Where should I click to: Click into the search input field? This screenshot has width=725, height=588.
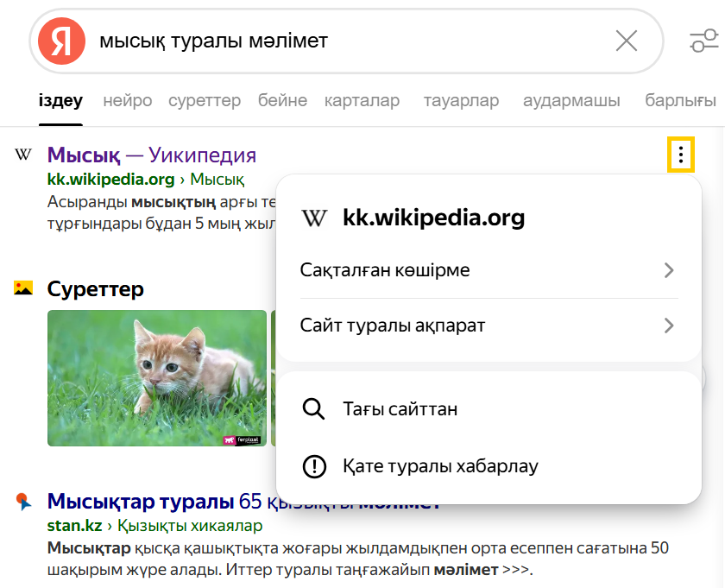(x=345, y=41)
